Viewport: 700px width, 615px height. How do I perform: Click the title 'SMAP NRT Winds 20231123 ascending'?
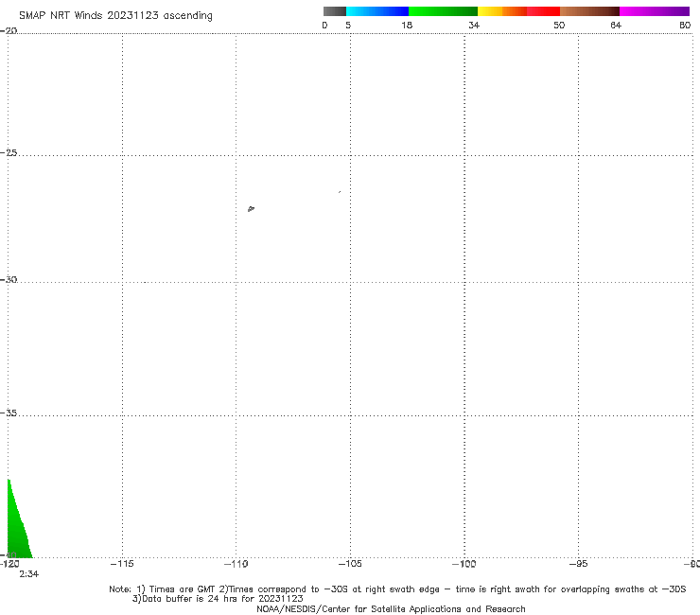[115, 15]
